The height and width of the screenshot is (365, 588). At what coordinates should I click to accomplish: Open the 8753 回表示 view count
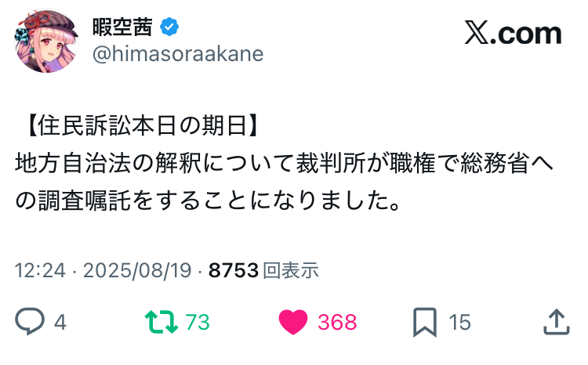pyautogui.click(x=263, y=270)
